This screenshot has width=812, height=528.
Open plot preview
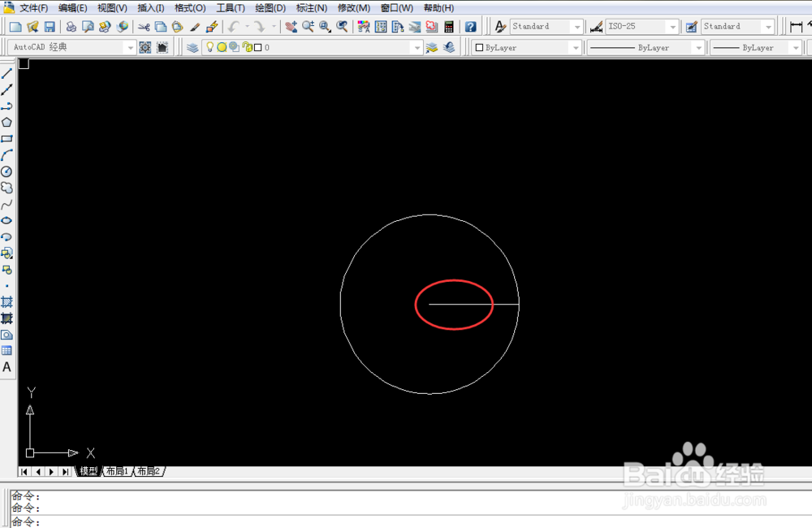pos(88,27)
